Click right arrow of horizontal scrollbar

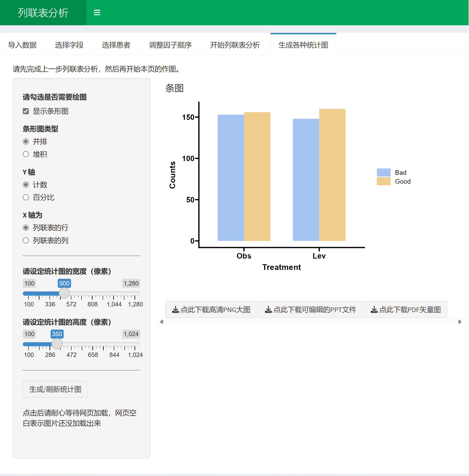click(460, 322)
